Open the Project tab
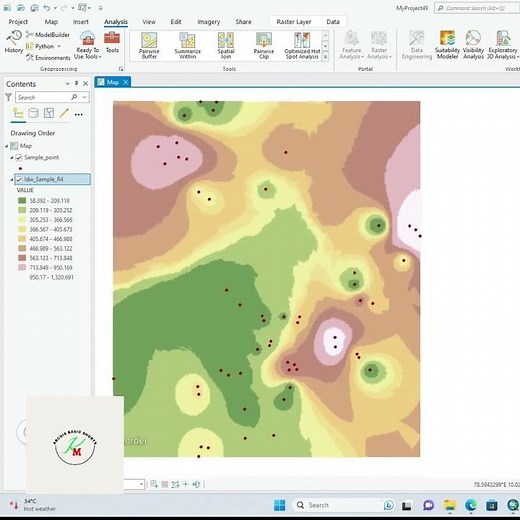The height and width of the screenshot is (520, 520). click(18, 22)
